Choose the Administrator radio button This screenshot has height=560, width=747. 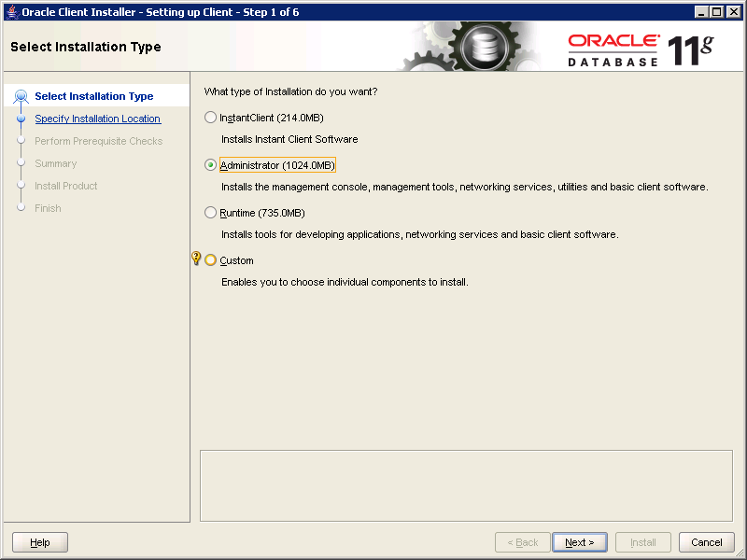(210, 165)
